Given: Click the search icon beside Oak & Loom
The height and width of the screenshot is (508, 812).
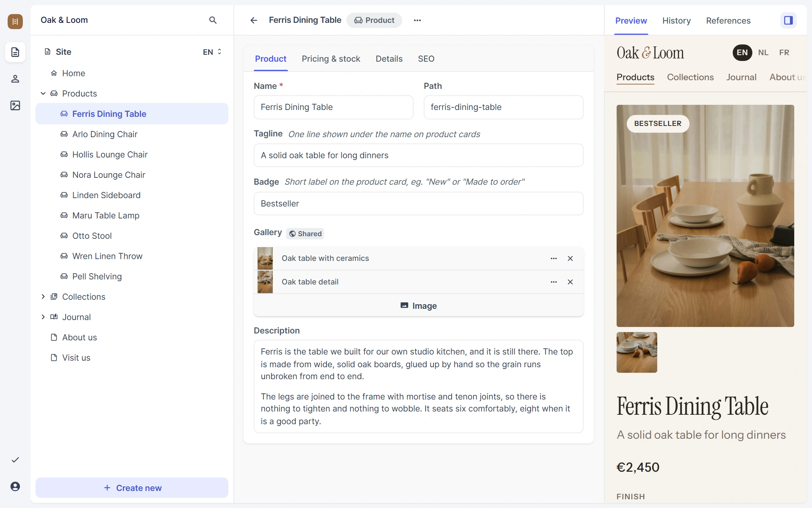Looking at the screenshot, I should point(213,20).
